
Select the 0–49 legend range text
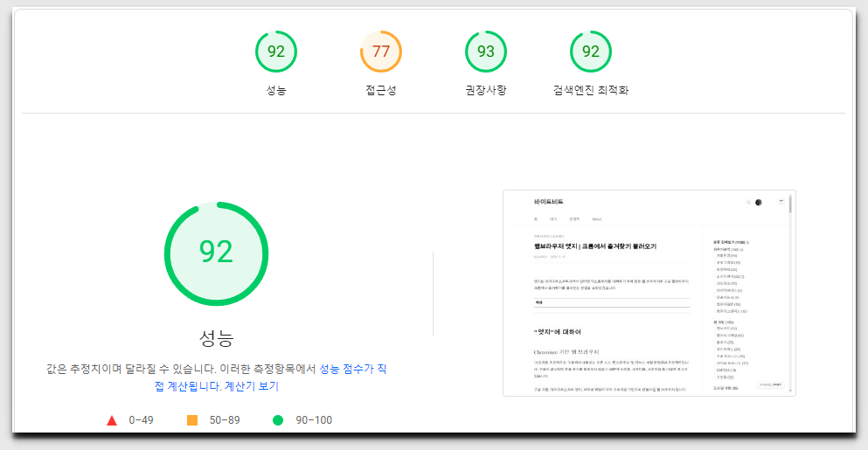coord(141,420)
